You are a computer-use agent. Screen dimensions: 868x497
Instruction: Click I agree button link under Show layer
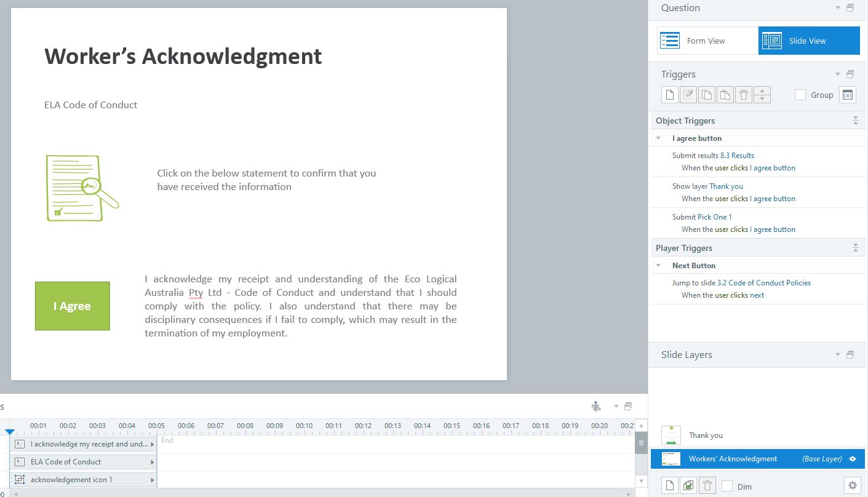(x=773, y=199)
